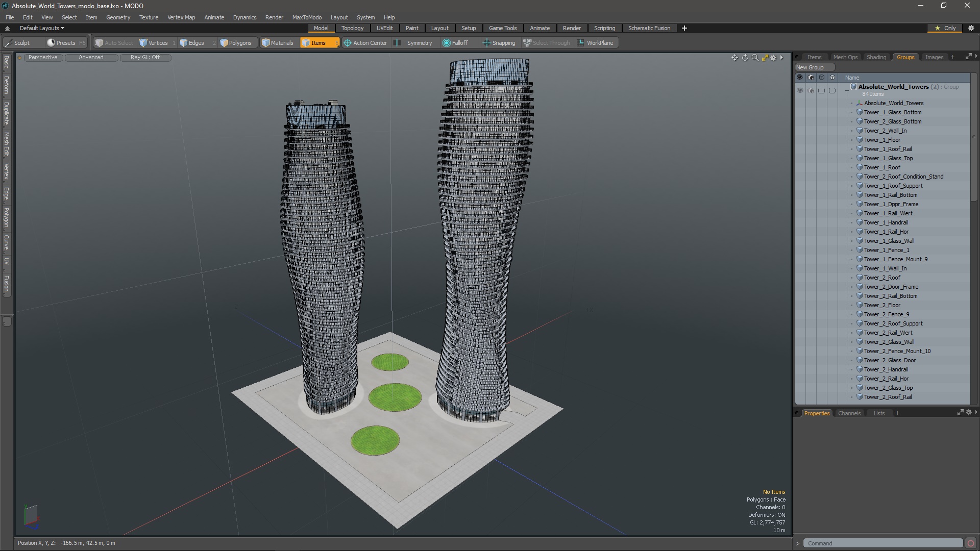Click the Groups list vertical scrollbar
Viewport: 980px width, 551px height.
[x=974, y=138]
